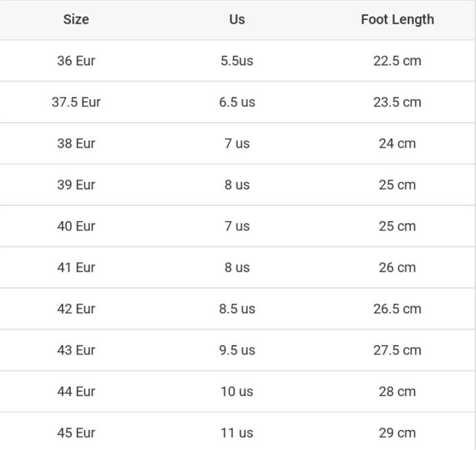476x450 pixels.
Task: Select the 5.5us cell
Action: [x=237, y=61]
